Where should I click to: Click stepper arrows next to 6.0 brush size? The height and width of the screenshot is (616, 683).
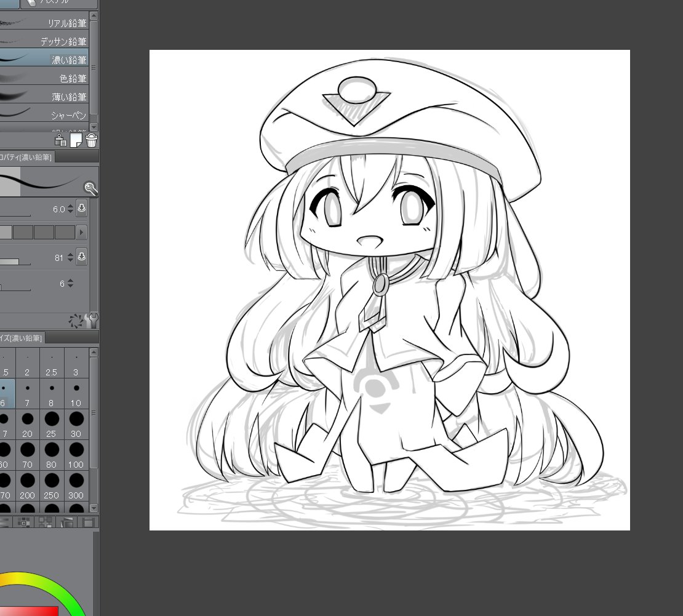pyautogui.click(x=70, y=209)
